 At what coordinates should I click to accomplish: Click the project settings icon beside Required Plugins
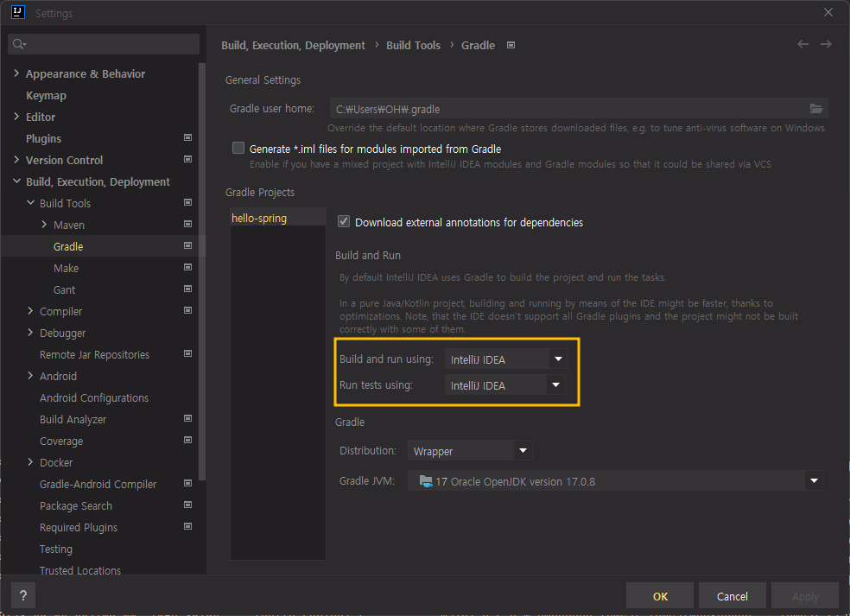(x=187, y=526)
